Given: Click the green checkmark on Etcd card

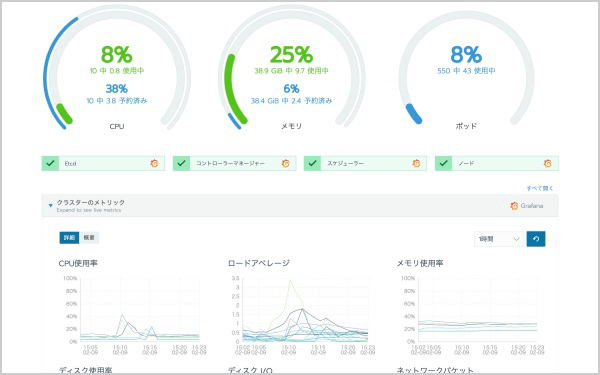Looking at the screenshot, I should coord(50,163).
